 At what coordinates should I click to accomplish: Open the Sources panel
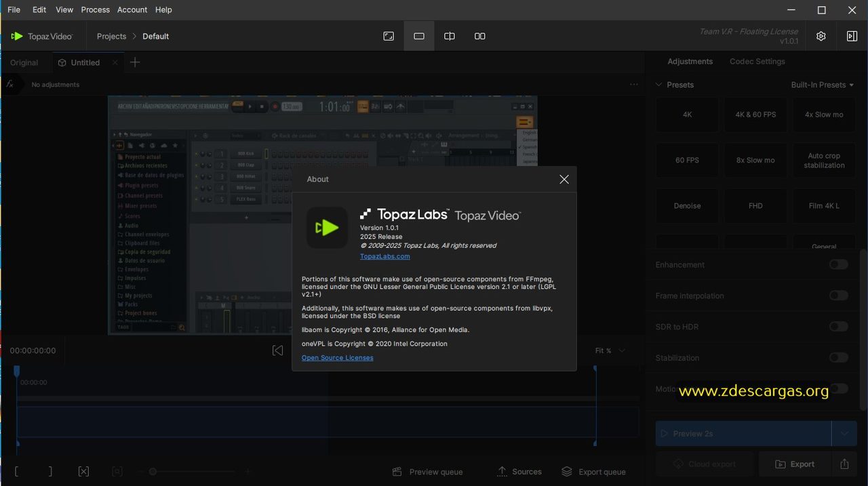click(519, 472)
